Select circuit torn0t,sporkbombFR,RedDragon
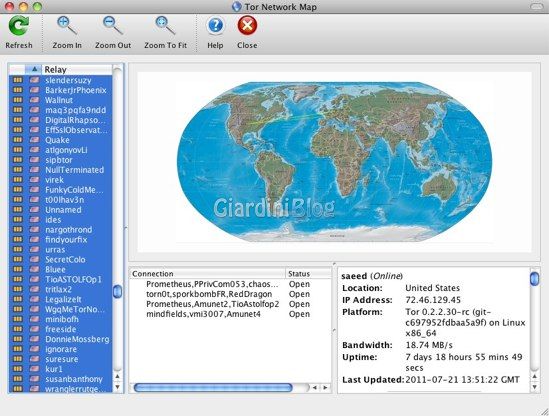The height and width of the screenshot is (416, 549). pos(209,294)
